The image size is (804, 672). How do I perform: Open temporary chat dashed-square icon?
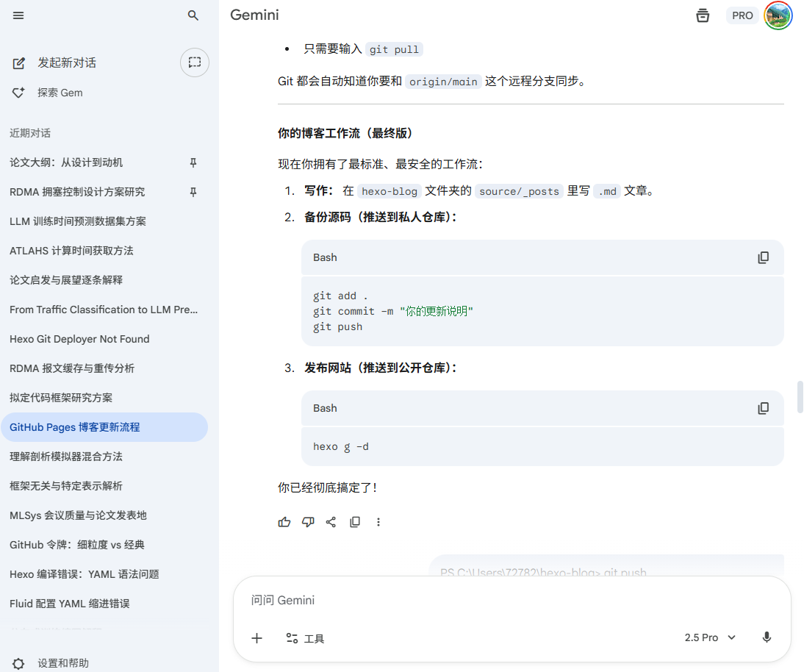click(195, 62)
